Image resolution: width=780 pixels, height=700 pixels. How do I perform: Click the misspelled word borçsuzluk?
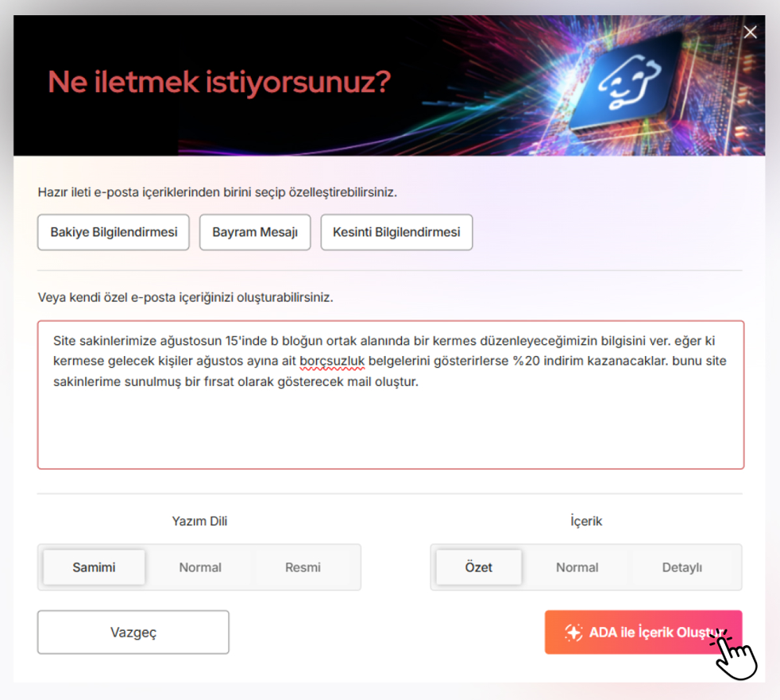(332, 362)
